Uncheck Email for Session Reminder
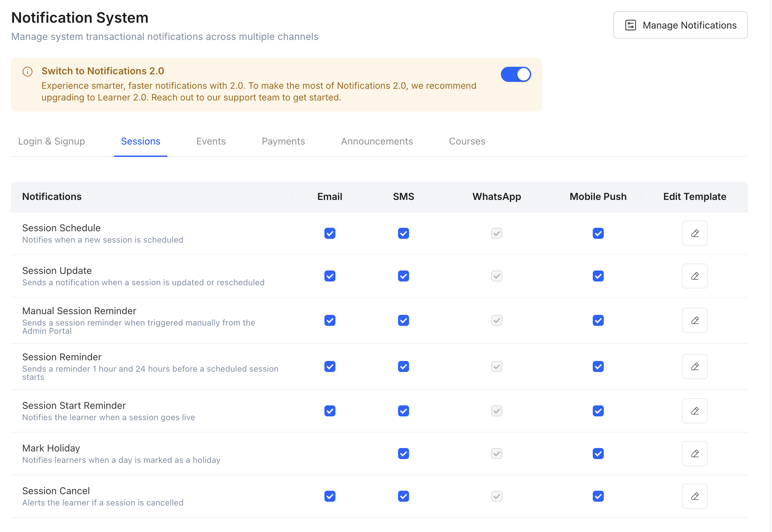This screenshot has width=772, height=532. coord(330,366)
